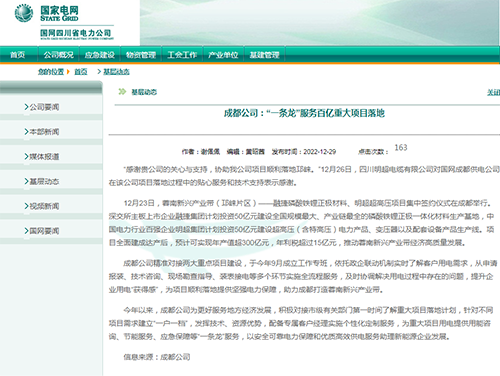The image size is (500, 376).
Task: Select 物资管理 in the top navigation
Action: tap(141, 55)
